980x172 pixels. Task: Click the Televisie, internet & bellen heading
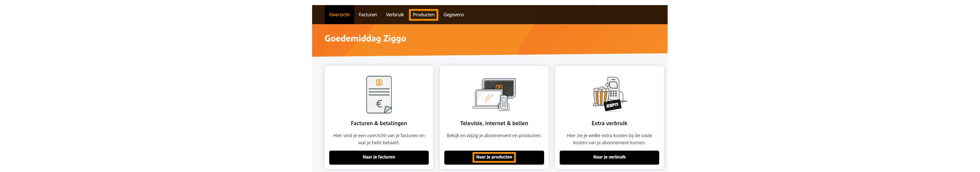tap(494, 123)
